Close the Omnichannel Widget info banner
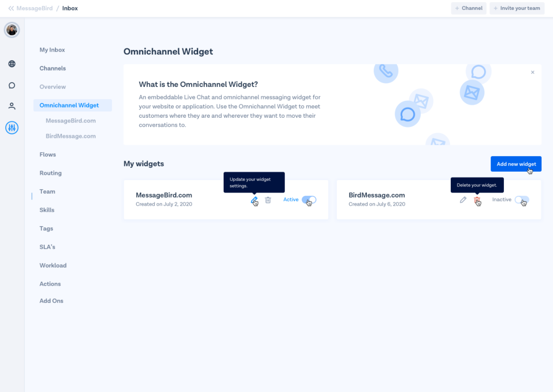Image resolution: width=553 pixels, height=392 pixels. click(x=532, y=72)
